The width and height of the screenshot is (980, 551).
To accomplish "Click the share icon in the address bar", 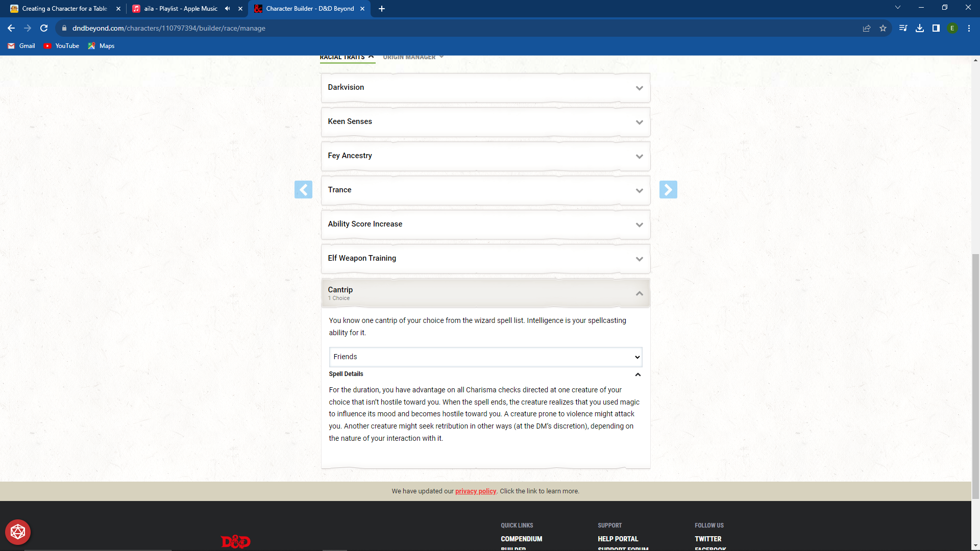I will (x=866, y=28).
